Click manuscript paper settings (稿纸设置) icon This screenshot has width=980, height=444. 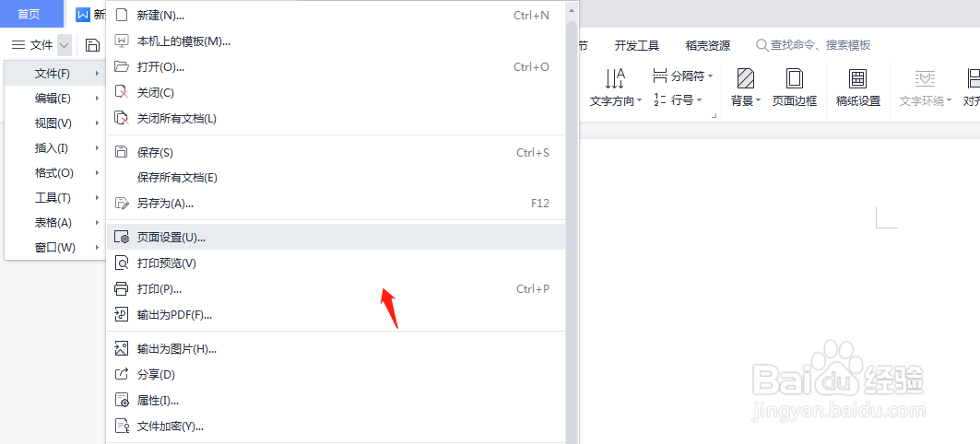(858, 78)
